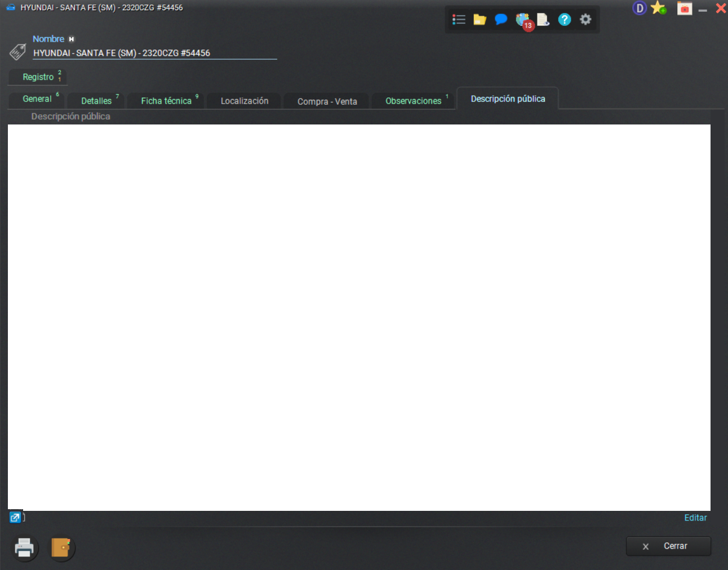Open notifications showing 13 alerts

[x=522, y=19]
